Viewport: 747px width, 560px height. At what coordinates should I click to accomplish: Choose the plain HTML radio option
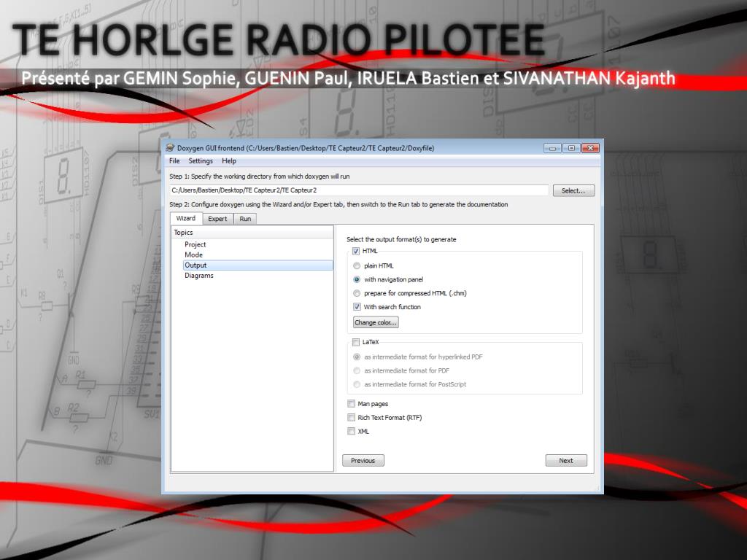coord(356,265)
